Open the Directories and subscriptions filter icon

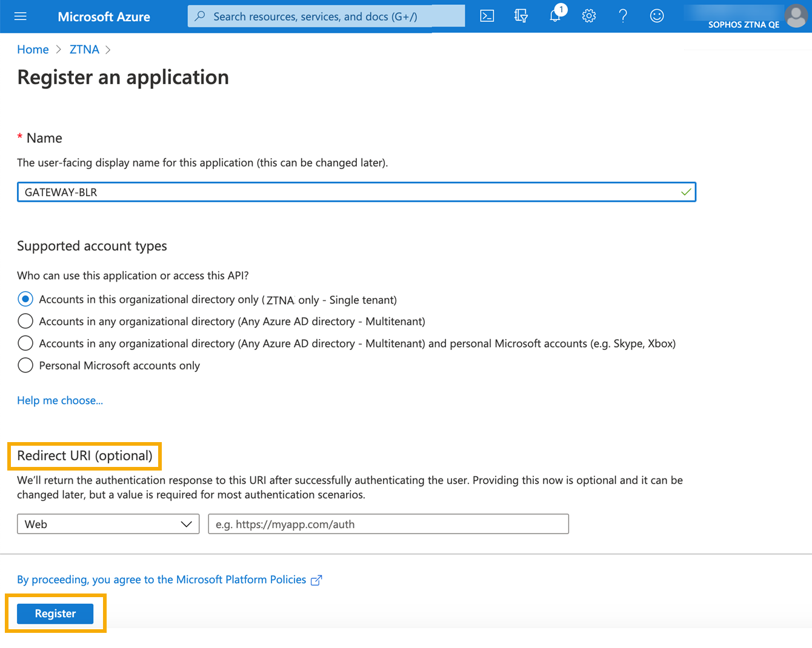click(521, 16)
